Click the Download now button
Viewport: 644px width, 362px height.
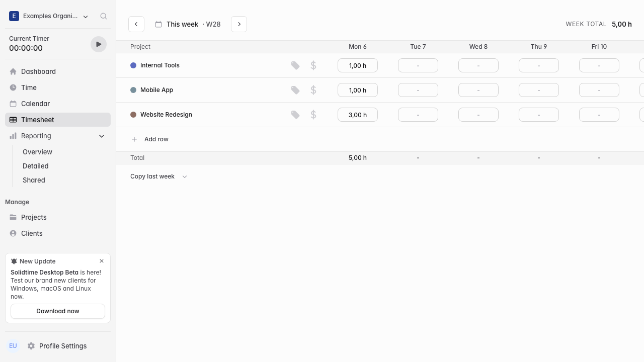pyautogui.click(x=58, y=311)
